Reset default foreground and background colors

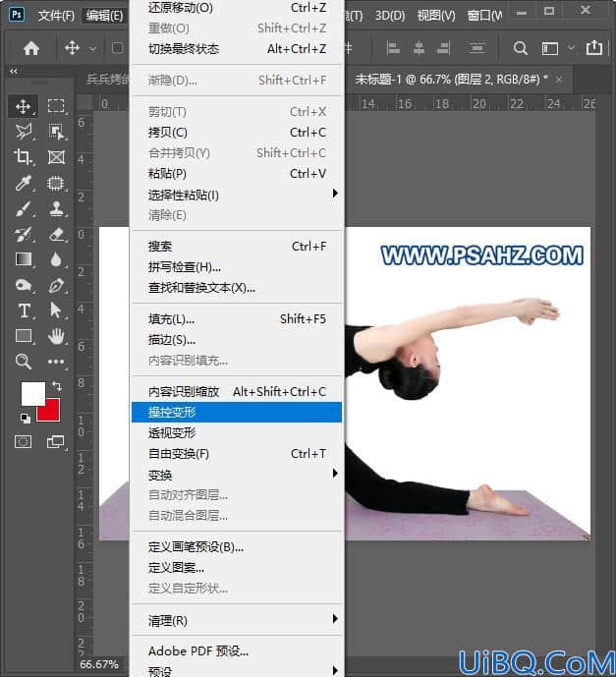pyautogui.click(x=26, y=418)
